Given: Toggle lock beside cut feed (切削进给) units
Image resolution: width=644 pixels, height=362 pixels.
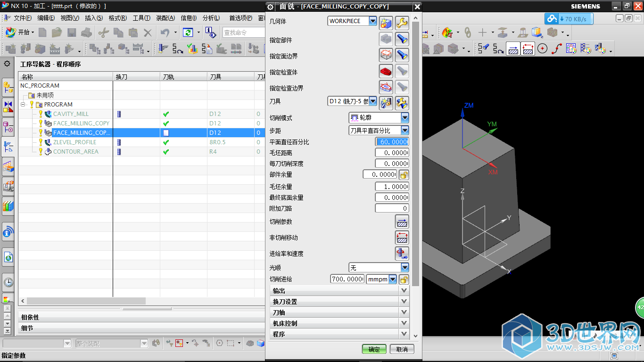Looking at the screenshot, I should point(404,279).
